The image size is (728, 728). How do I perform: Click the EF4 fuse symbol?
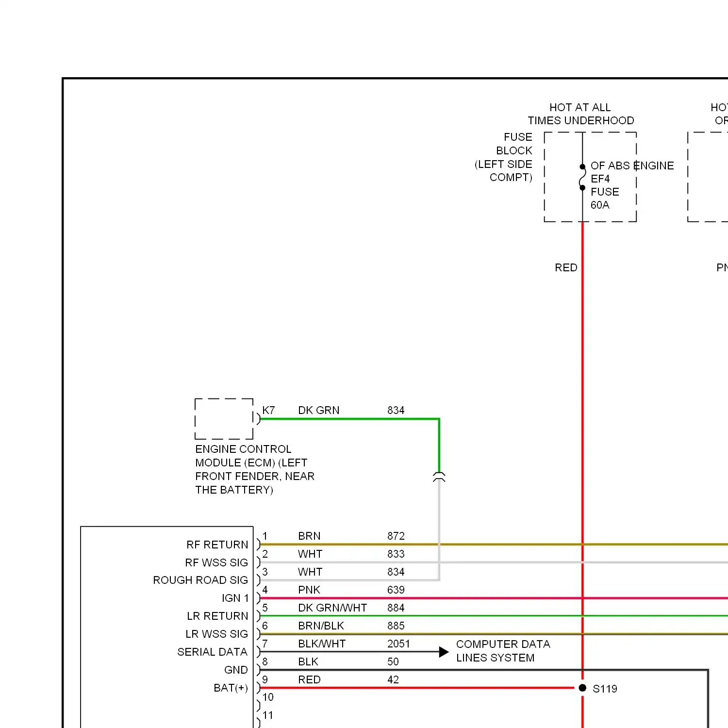[582, 177]
